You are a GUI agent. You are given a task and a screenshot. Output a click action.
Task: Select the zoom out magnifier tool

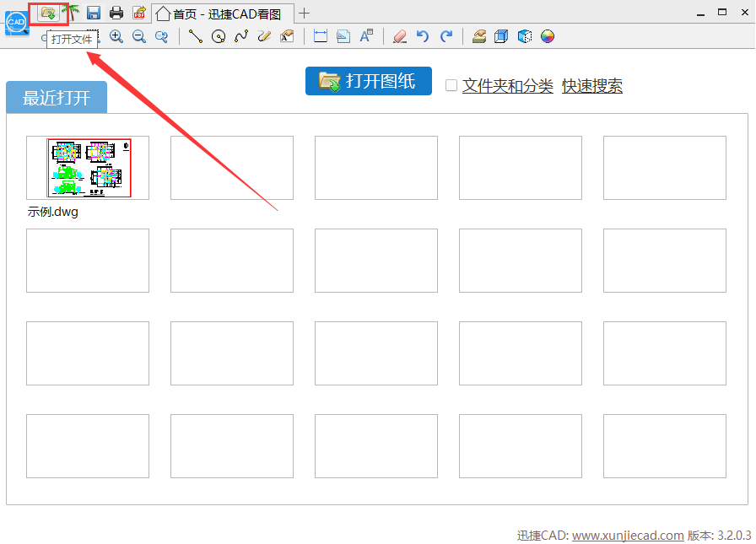[x=139, y=36]
